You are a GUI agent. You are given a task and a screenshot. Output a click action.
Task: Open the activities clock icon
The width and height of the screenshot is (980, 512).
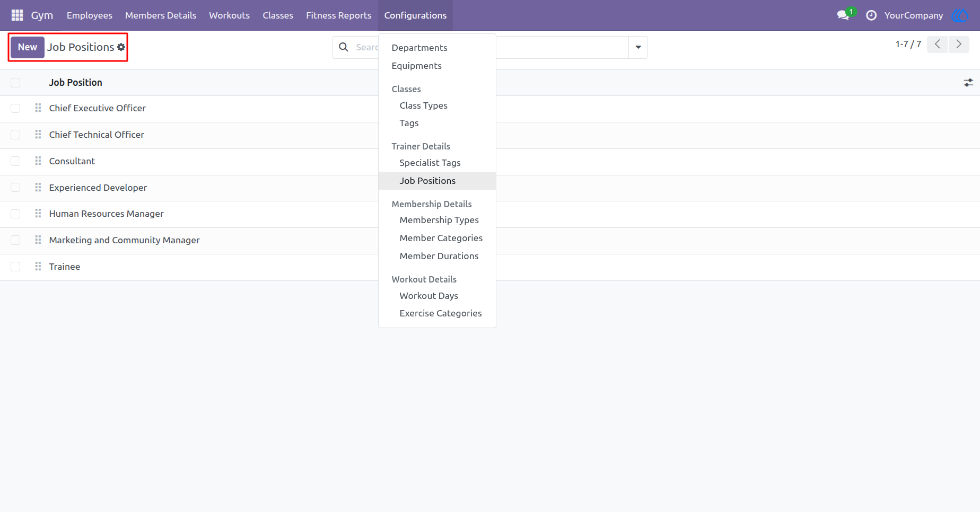[871, 15]
